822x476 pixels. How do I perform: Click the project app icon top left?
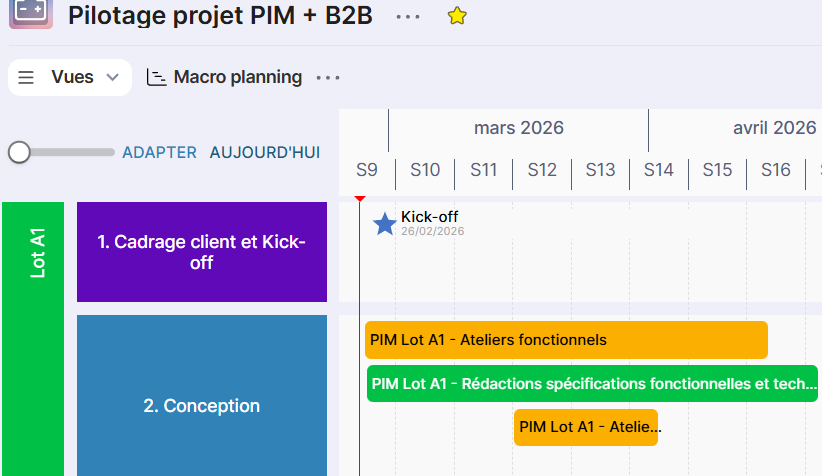coord(30,15)
